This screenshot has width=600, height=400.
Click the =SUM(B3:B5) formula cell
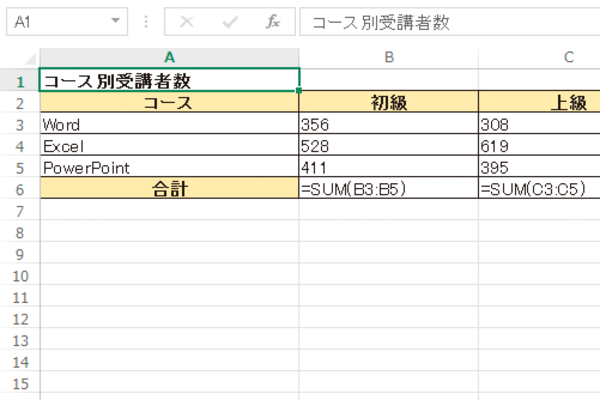(389, 189)
